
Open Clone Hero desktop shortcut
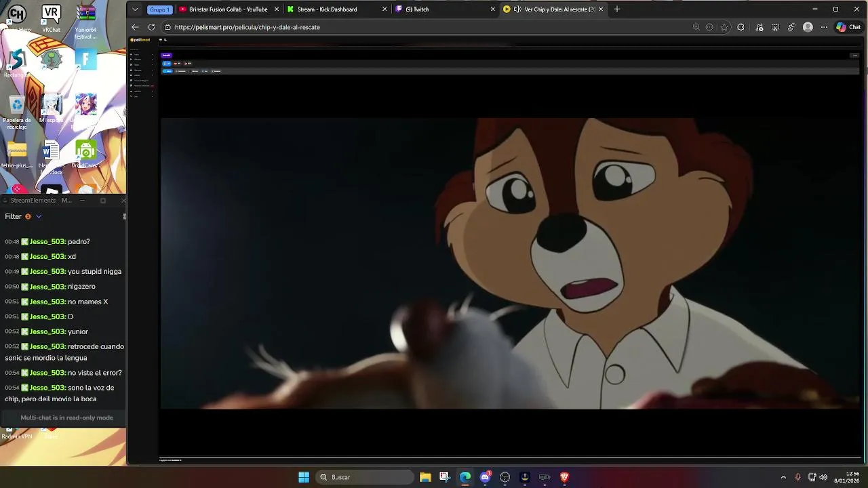coord(16,17)
